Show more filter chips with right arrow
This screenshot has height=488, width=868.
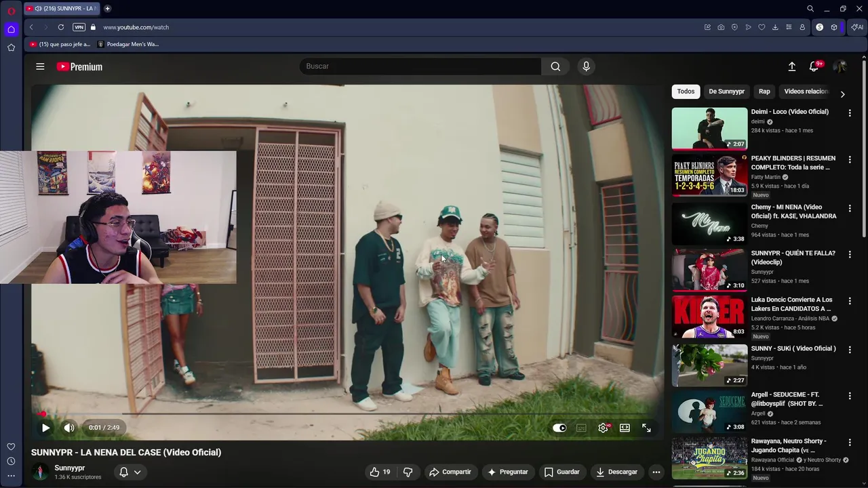[x=842, y=94]
